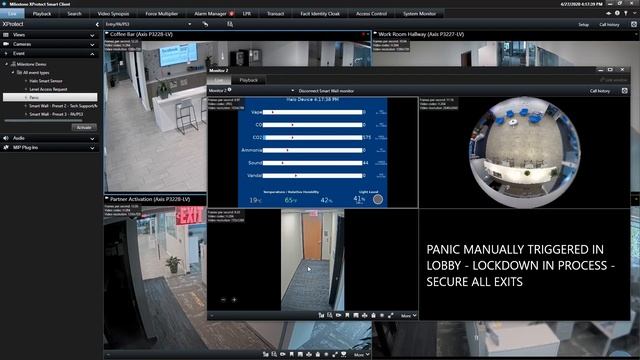The height and width of the screenshot is (360, 640).
Task: Open the main Playback tab
Action: pyautogui.click(x=42, y=13)
